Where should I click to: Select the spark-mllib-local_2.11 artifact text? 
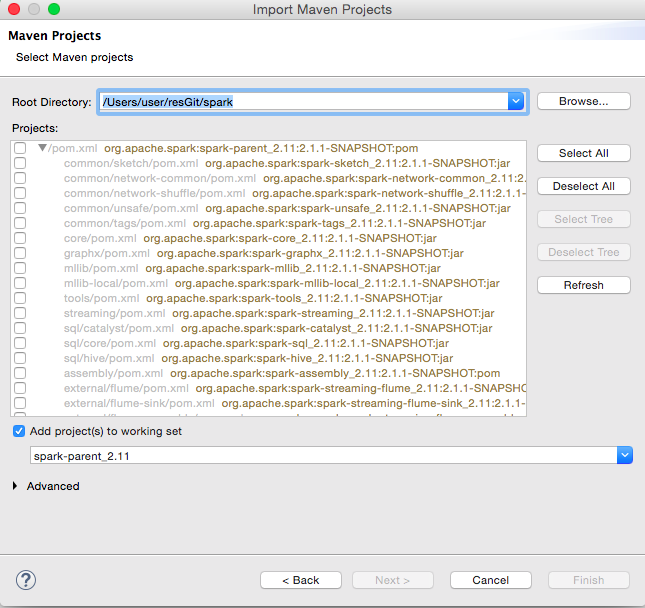click(x=337, y=283)
